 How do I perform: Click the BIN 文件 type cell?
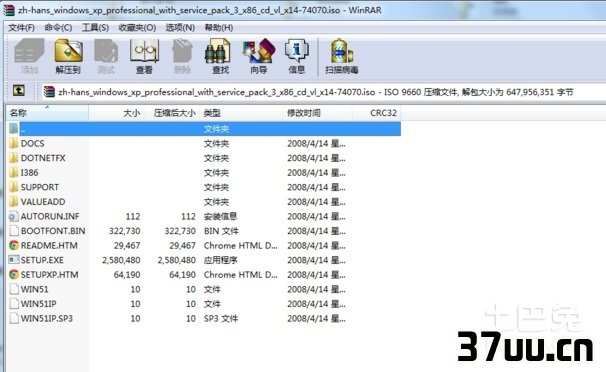pyautogui.click(x=221, y=231)
